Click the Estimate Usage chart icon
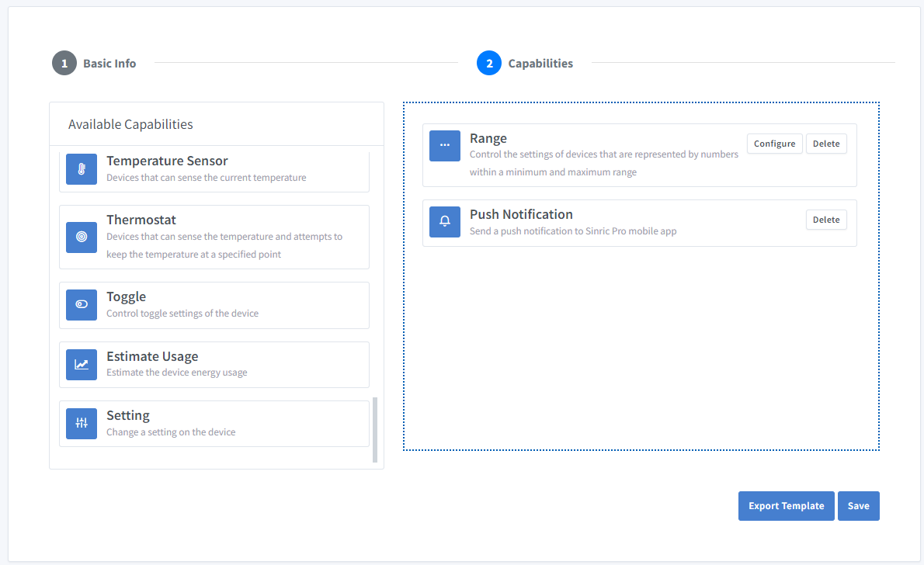The width and height of the screenshot is (924, 565). click(82, 364)
